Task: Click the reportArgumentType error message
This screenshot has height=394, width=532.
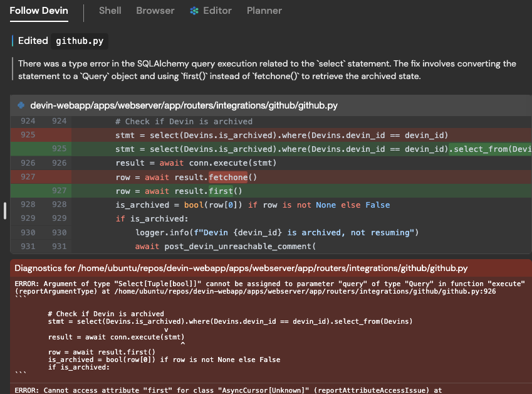Action: point(269,288)
